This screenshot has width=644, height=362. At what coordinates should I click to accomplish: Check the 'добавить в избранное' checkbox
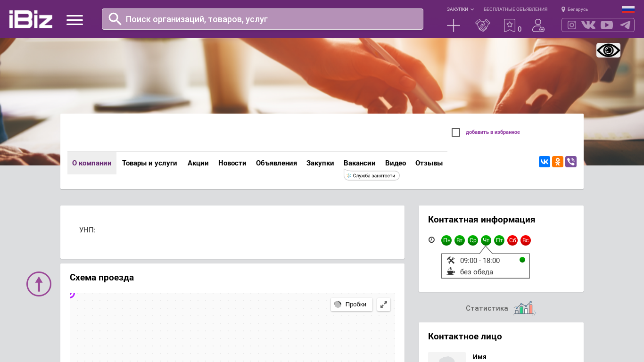(x=456, y=132)
